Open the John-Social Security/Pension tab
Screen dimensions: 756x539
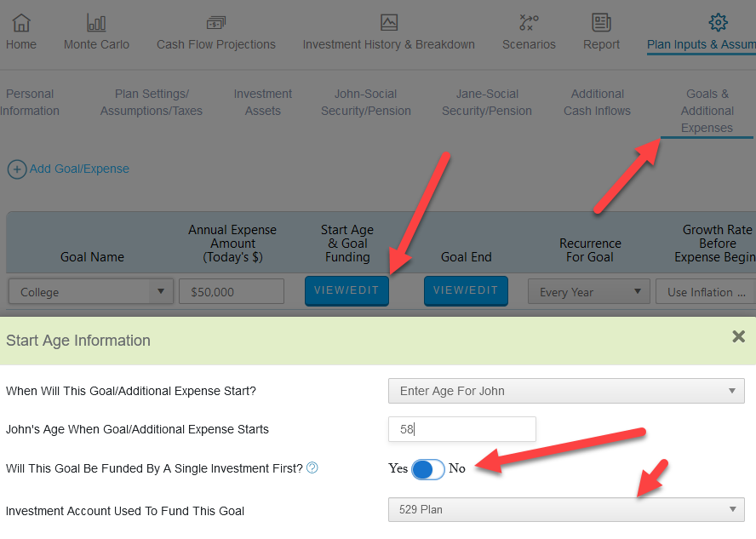tap(366, 102)
